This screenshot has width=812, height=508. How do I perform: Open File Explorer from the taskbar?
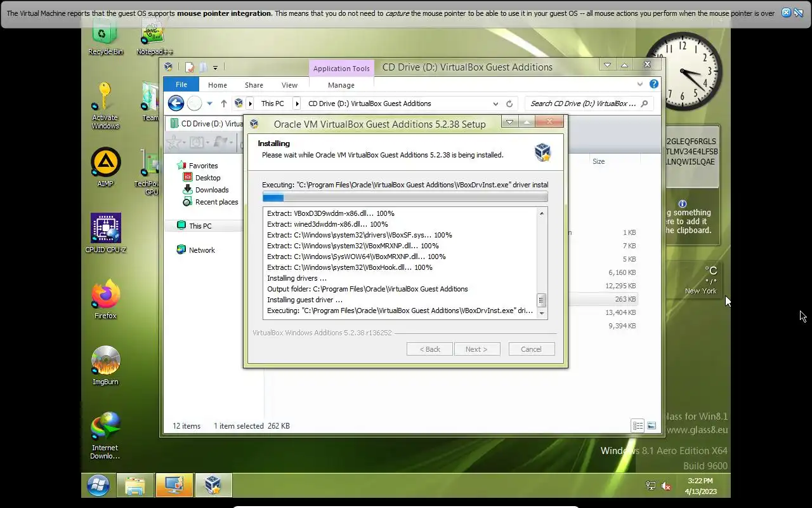pos(135,486)
